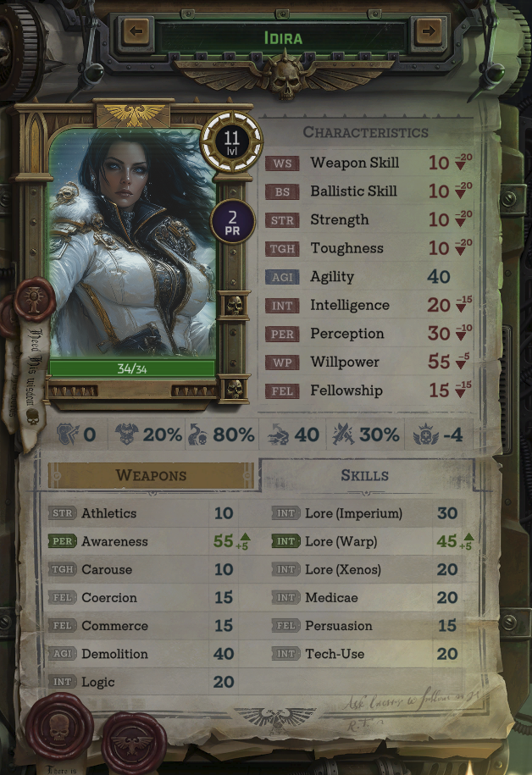Click Idira's character portrait

132,242
